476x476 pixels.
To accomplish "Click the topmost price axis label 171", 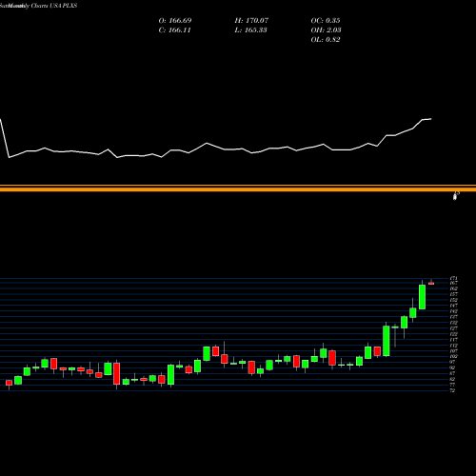I will [453, 279].
